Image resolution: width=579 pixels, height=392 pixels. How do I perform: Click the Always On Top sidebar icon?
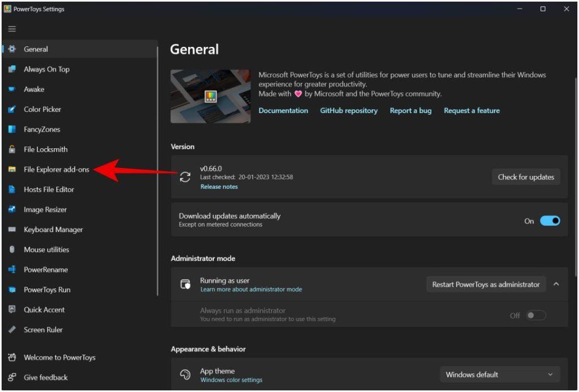click(12, 69)
